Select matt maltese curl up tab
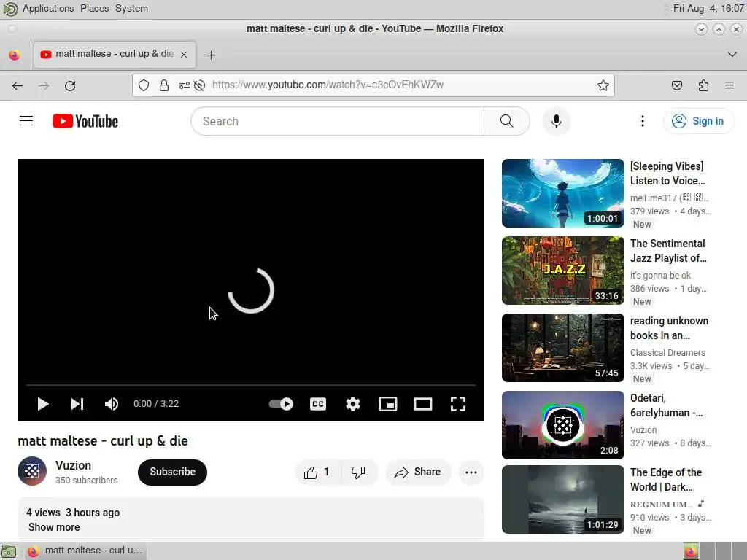Screen dimensions: 747x560 (x=115, y=54)
